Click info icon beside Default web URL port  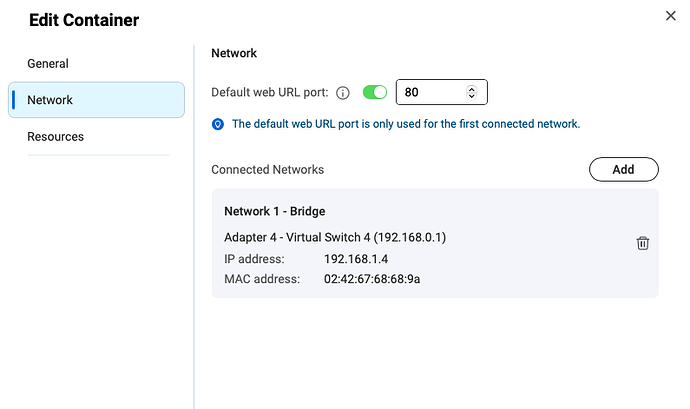point(343,93)
